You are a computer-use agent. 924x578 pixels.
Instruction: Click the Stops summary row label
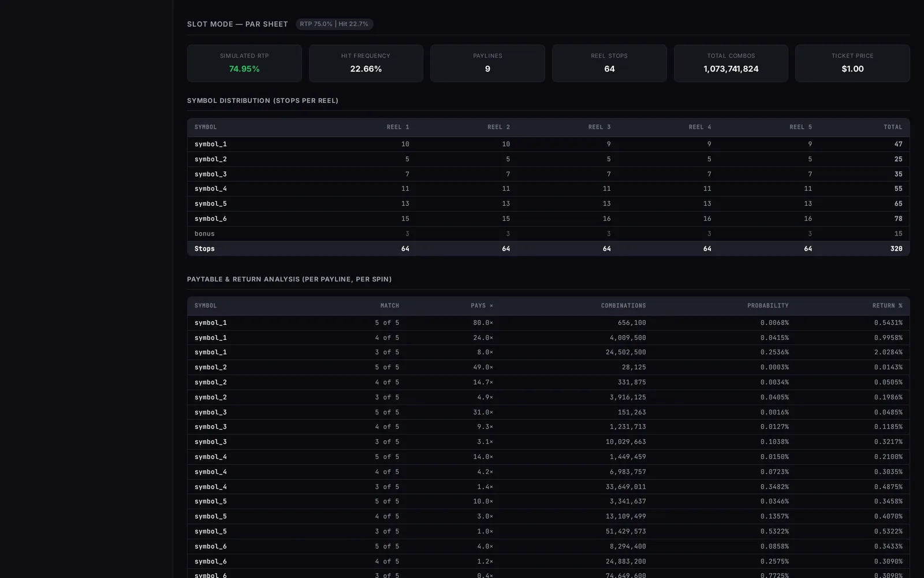point(204,249)
